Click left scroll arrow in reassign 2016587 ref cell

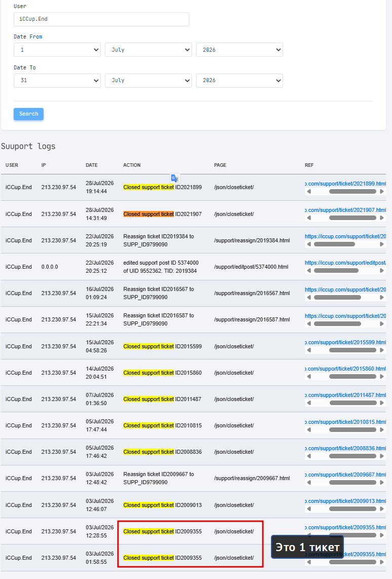(309, 323)
